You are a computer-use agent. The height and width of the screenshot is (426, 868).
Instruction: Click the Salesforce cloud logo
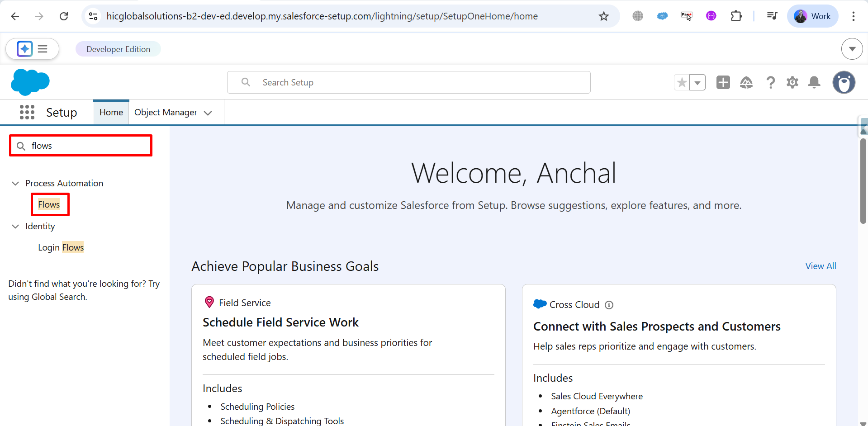click(30, 82)
